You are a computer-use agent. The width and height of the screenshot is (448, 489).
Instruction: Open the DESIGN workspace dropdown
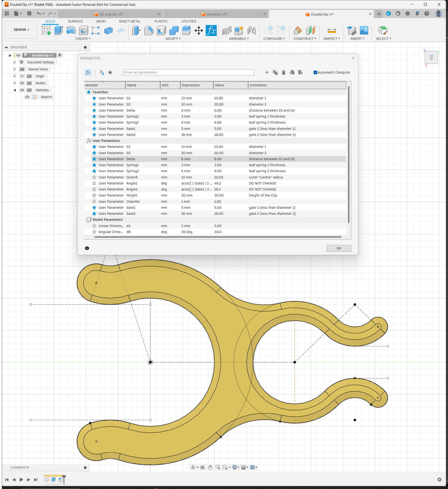pyautogui.click(x=21, y=30)
